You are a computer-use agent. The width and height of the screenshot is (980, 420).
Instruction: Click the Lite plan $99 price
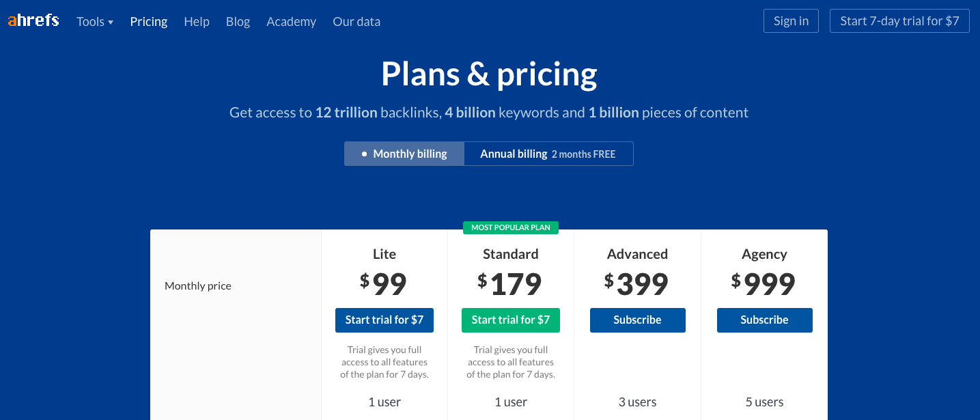(x=384, y=284)
